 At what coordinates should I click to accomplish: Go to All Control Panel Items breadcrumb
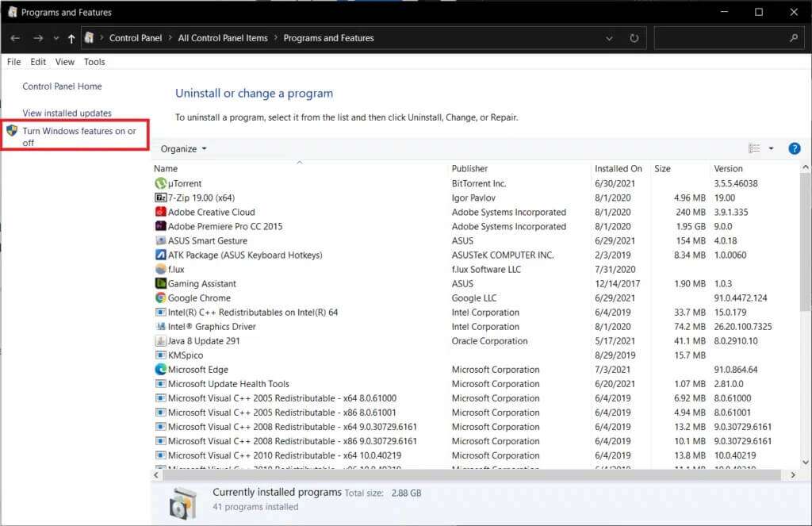tap(223, 38)
